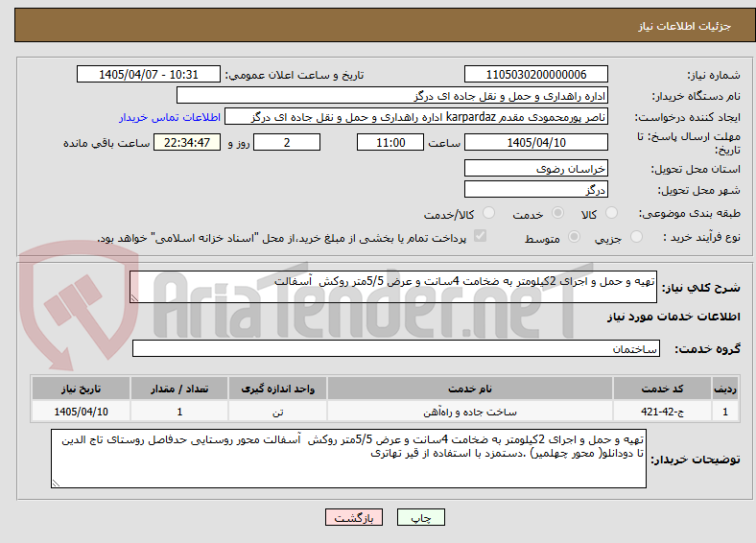Click the announcement date field 1405/04/07 - 10:31
Viewport: 756px width, 543px height.
(149, 74)
